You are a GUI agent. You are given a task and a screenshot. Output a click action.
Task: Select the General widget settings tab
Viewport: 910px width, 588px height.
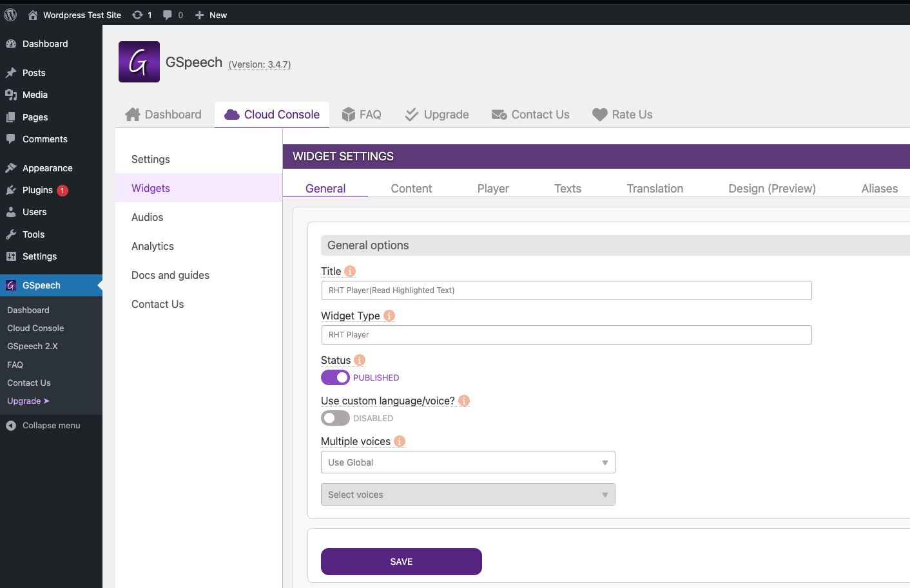pyautogui.click(x=325, y=189)
